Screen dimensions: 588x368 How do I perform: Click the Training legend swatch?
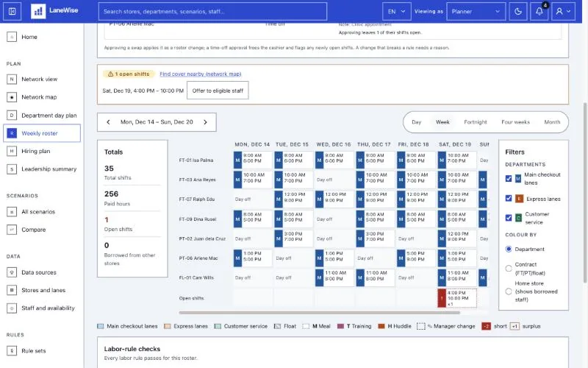coord(340,326)
